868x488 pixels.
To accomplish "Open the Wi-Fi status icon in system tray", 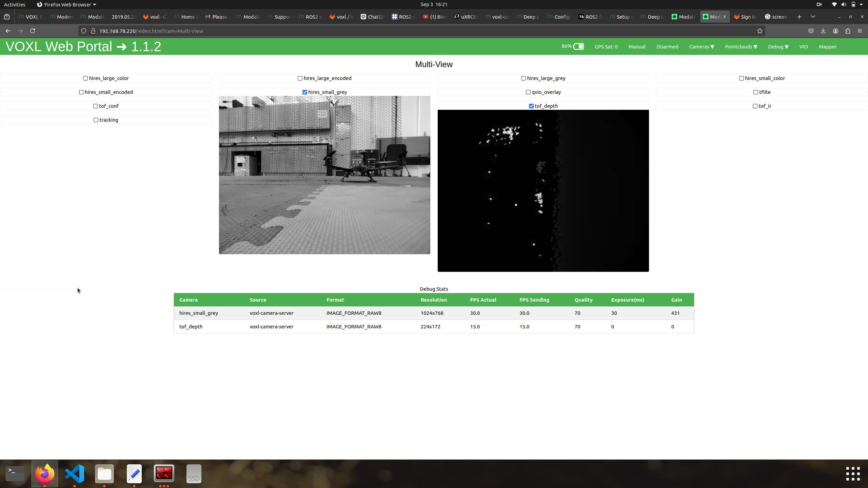I will tap(834, 4).
